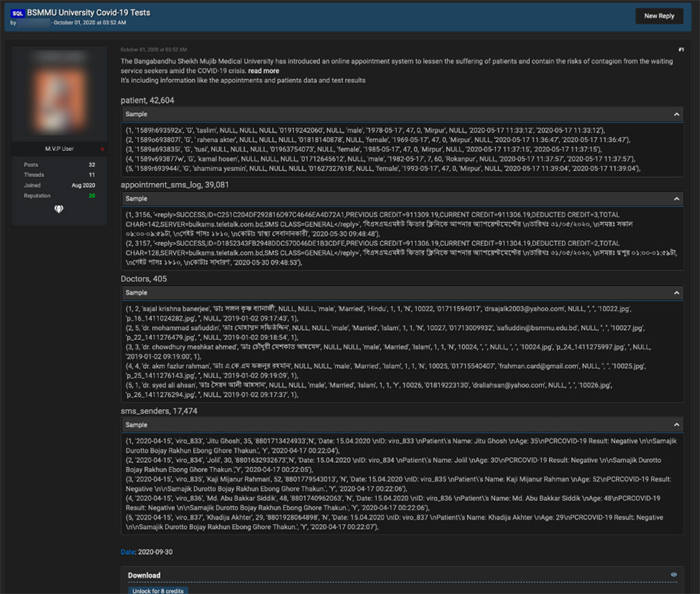Click the blue Date label link

tap(127, 552)
